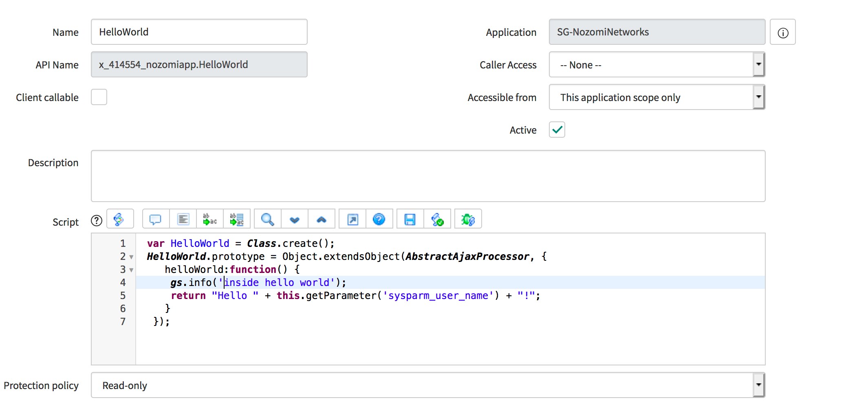The width and height of the screenshot is (868, 409).
Task: Collapse the code fold on line 2
Action: (x=131, y=257)
